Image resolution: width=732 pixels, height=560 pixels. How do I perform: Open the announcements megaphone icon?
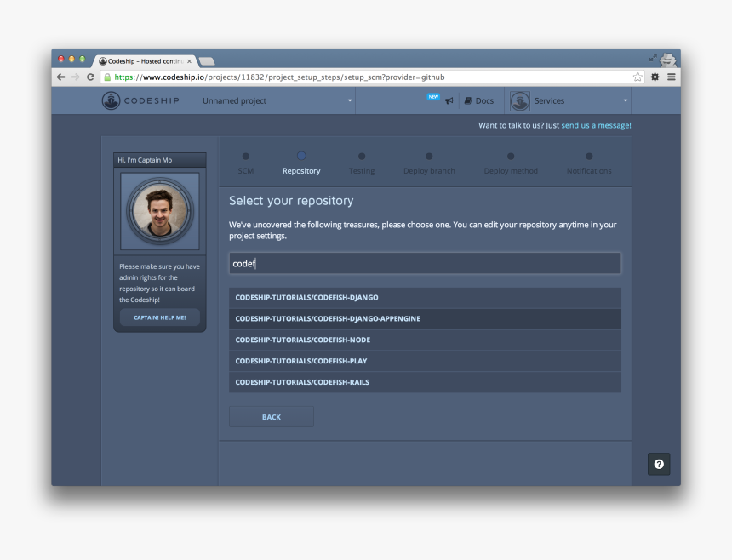pos(449,100)
